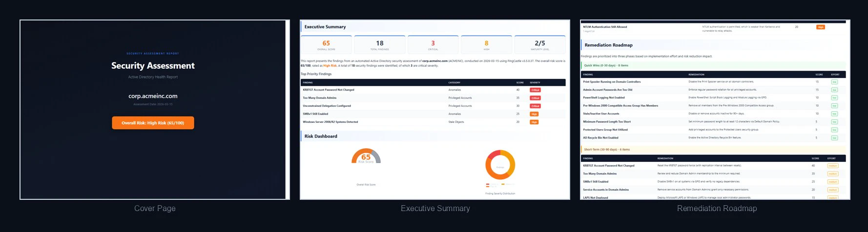The width and height of the screenshot is (868, 232).
Task: Select Minimum Password Length Too Short row
Action: 713,122
